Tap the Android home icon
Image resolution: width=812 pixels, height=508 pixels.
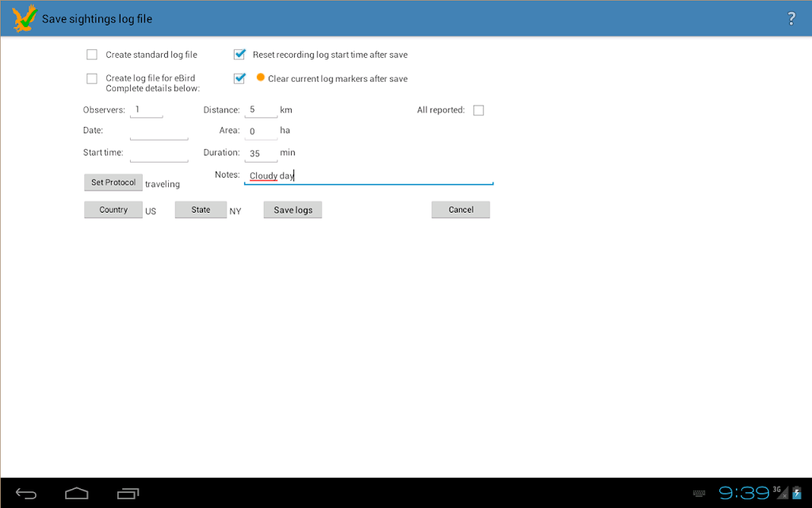click(77, 494)
